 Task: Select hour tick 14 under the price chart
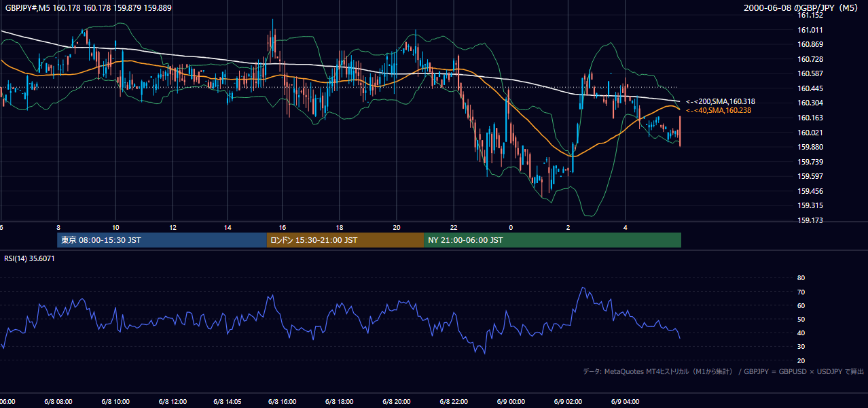[x=228, y=228]
